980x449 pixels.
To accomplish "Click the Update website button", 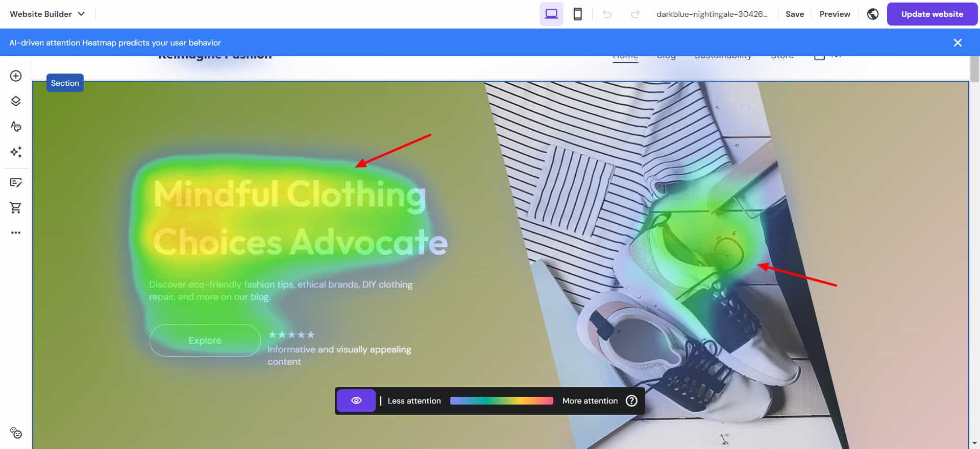I will [932, 14].
